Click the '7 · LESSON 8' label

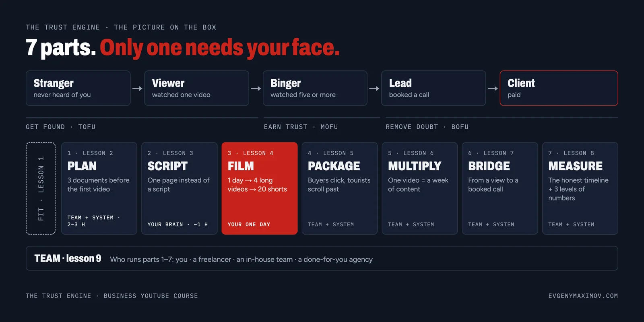click(x=571, y=153)
